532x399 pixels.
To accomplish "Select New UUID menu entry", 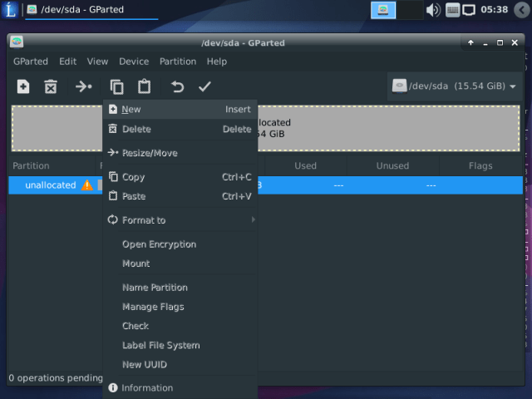I will click(x=180, y=364).
